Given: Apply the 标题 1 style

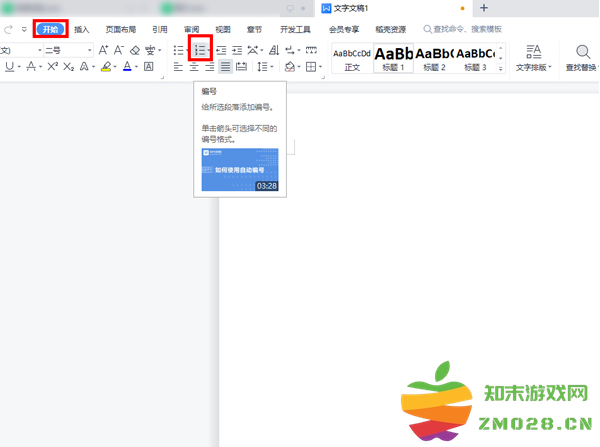Looking at the screenshot, I should pos(393,58).
